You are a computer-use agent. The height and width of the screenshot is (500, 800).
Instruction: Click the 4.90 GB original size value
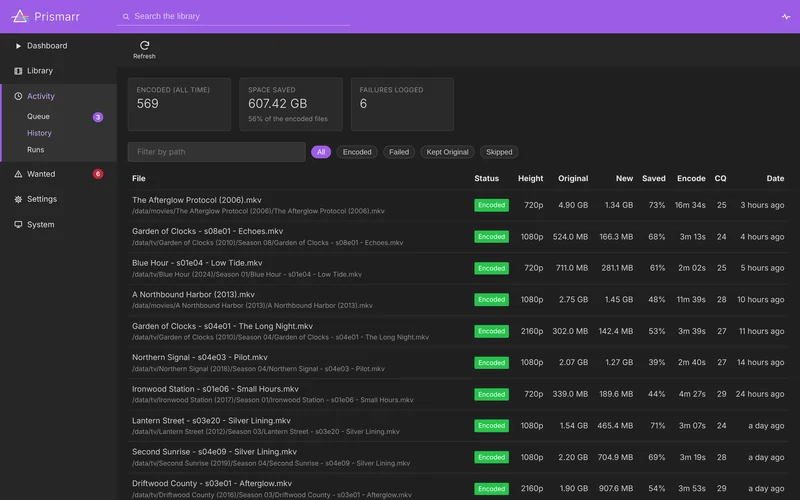tap(573, 205)
